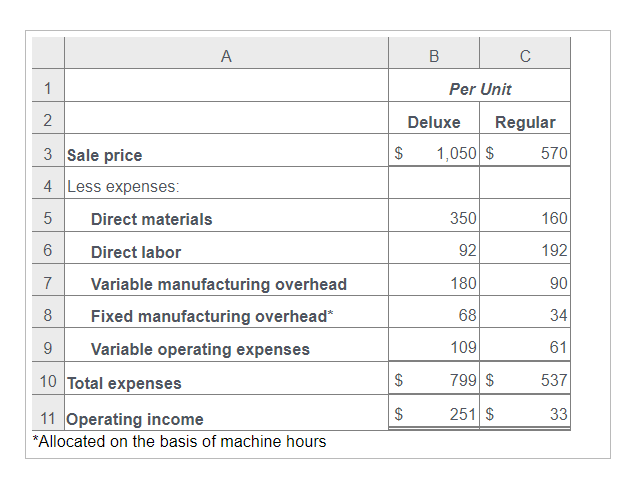618x478 pixels.
Task: Select row 10 header
Action: (x=48, y=378)
